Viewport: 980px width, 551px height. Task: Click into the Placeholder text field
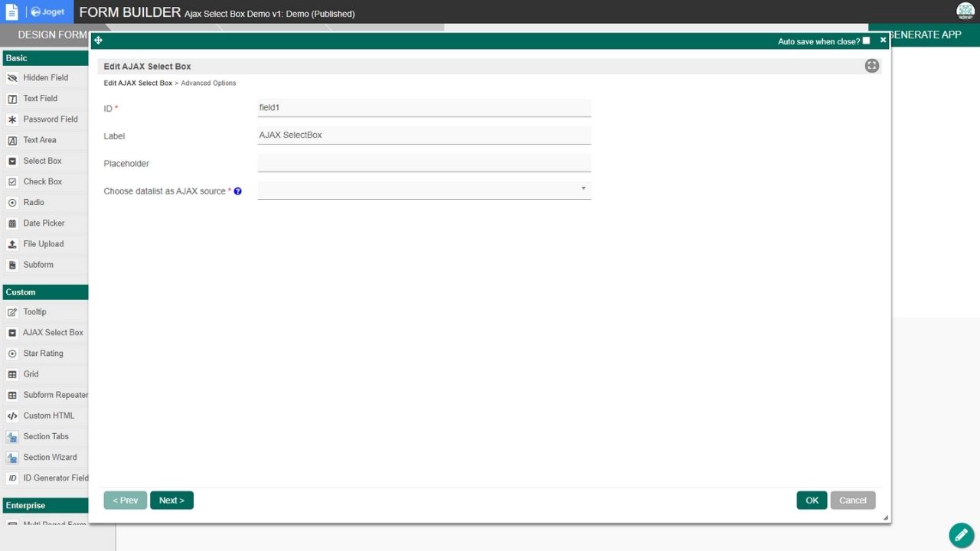(424, 162)
